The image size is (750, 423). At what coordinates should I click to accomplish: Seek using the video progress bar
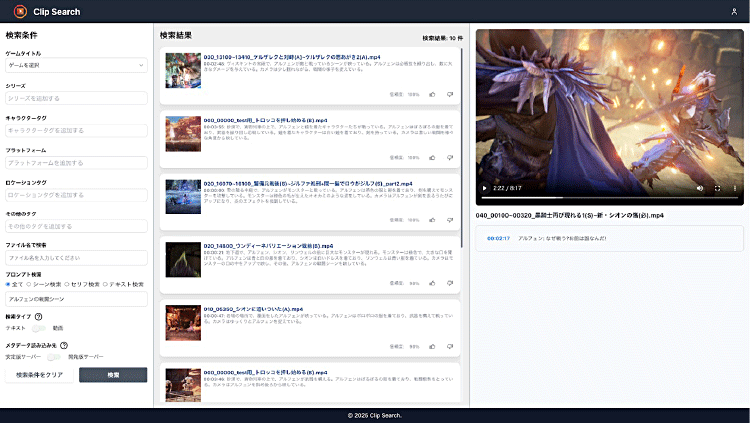point(609,198)
